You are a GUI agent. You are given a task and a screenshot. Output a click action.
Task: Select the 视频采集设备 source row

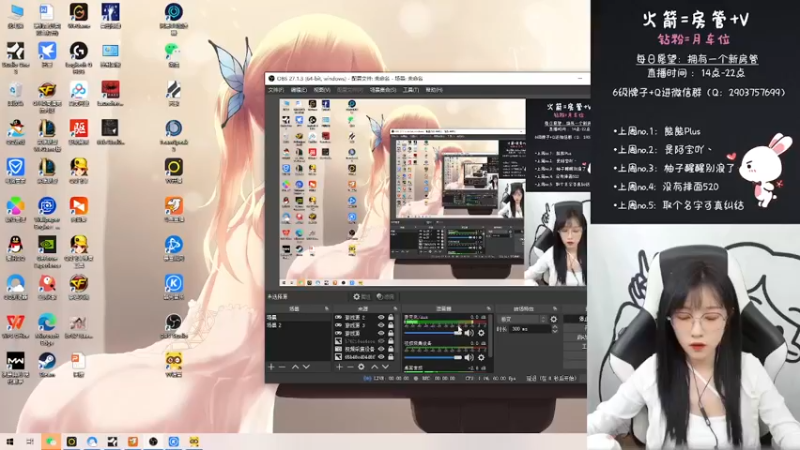(365, 349)
